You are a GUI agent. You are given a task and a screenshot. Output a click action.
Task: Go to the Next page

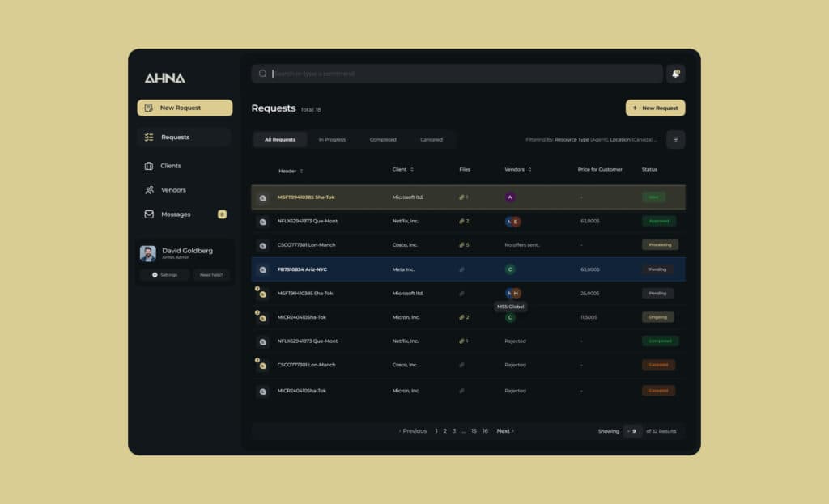click(x=505, y=431)
